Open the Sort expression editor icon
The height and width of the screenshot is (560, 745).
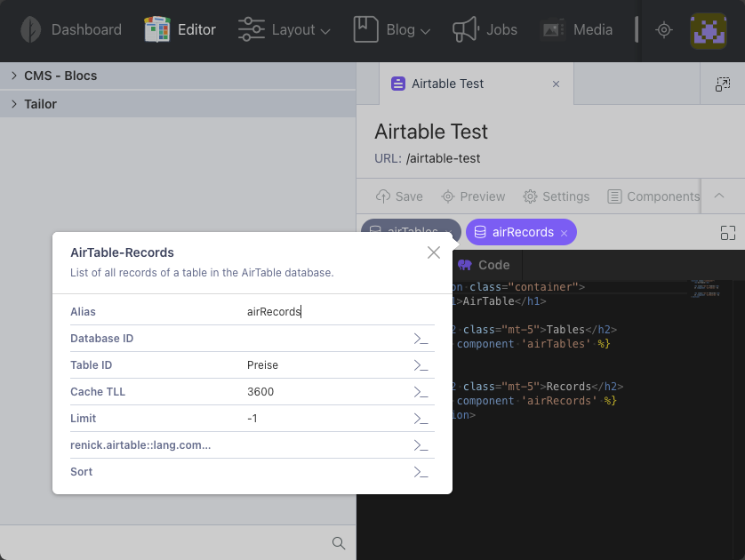click(421, 472)
